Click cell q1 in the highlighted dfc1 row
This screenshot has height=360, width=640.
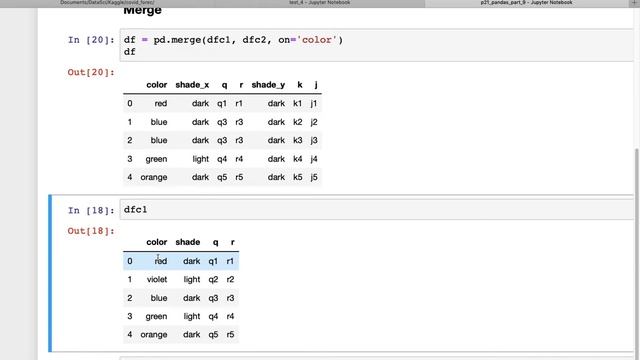click(213, 261)
